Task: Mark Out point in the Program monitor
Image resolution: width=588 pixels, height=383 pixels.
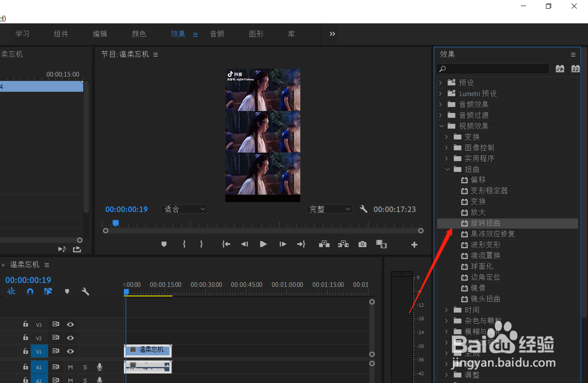Action: [201, 244]
